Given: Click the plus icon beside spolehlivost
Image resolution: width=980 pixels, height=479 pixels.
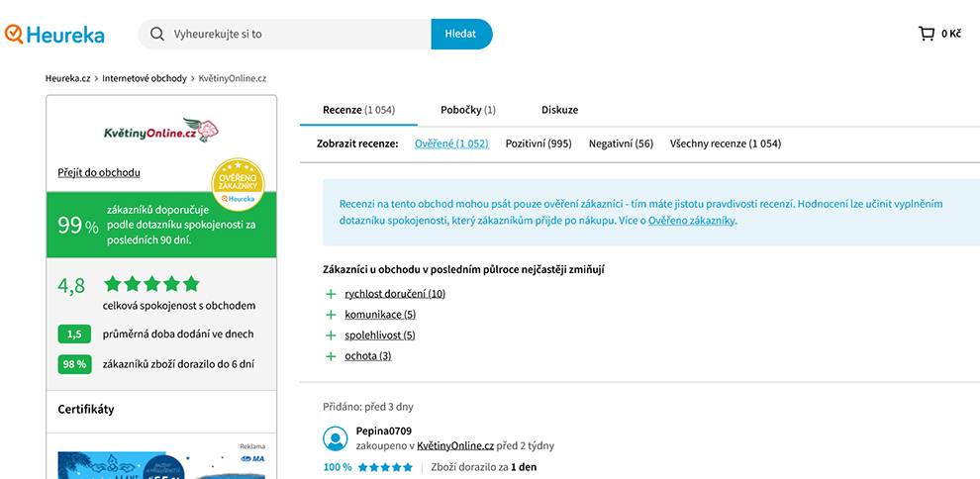Looking at the screenshot, I should coord(331,335).
